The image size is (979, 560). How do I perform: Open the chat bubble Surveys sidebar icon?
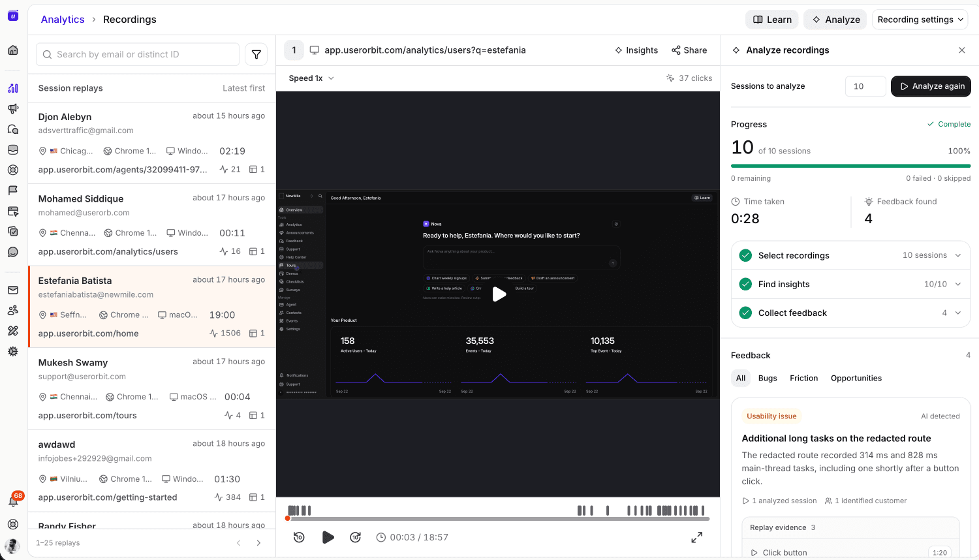13,252
